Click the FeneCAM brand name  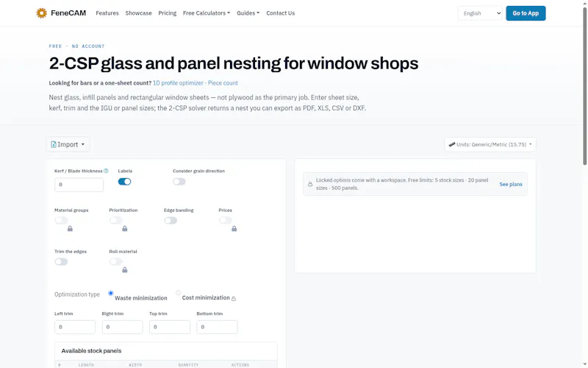68,13
